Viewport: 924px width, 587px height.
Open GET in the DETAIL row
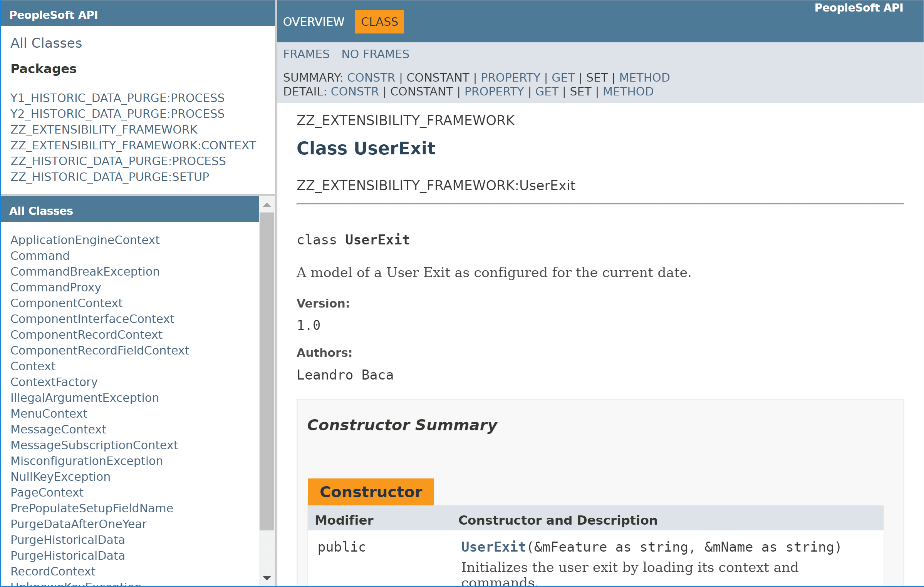tap(547, 92)
